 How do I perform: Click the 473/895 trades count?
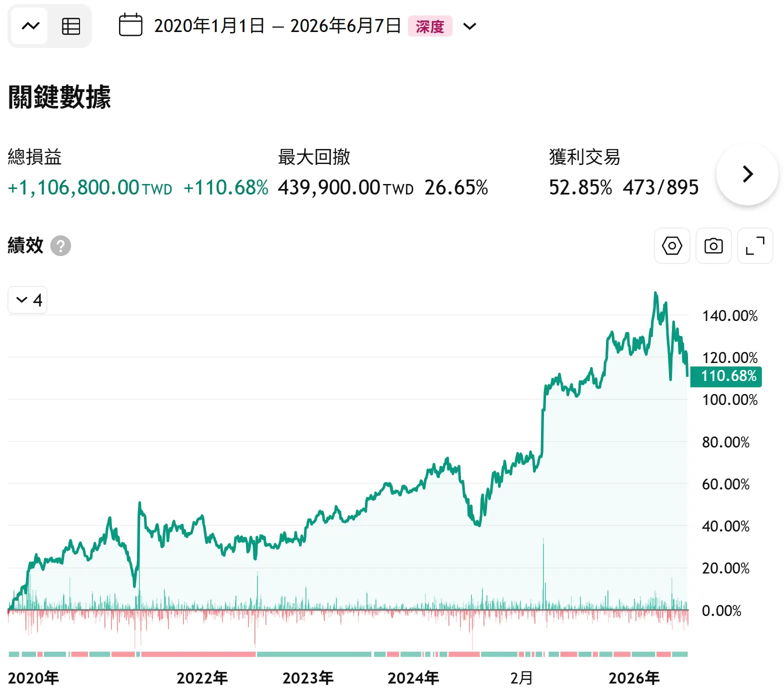[x=661, y=188]
